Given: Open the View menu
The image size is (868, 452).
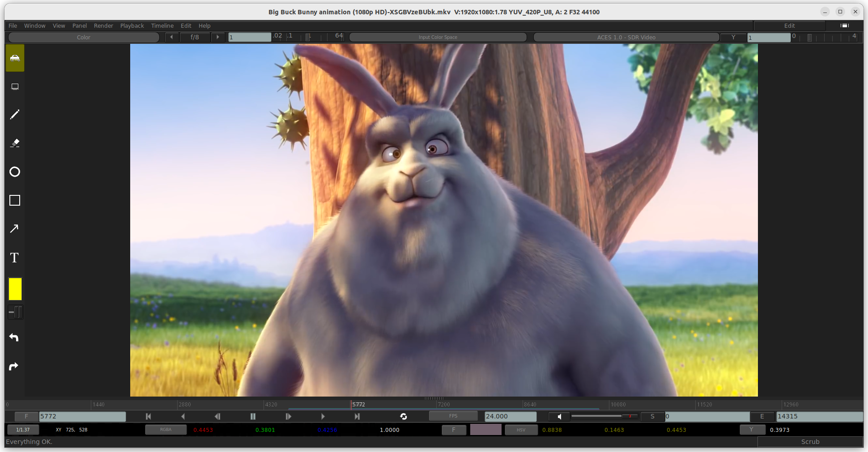Looking at the screenshot, I should click(x=59, y=25).
